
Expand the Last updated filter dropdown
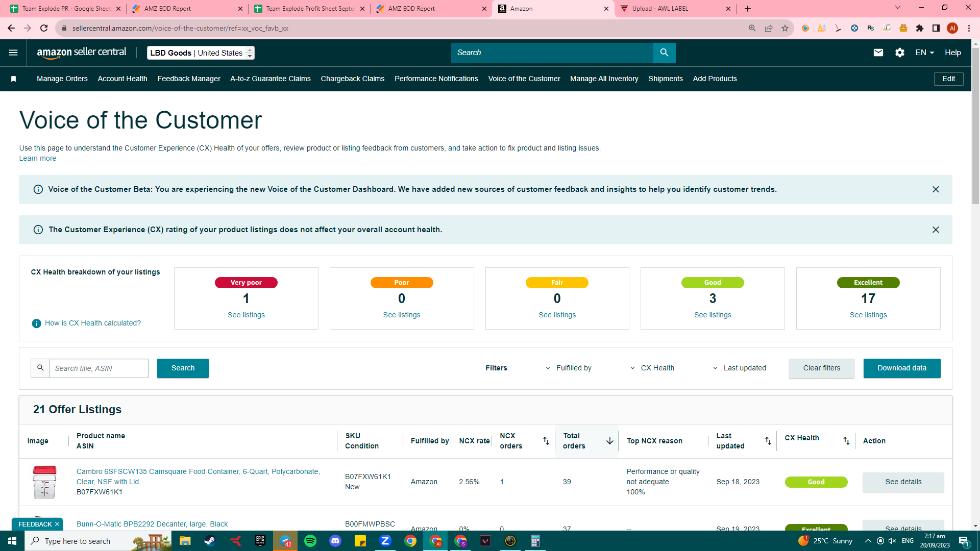click(x=739, y=368)
